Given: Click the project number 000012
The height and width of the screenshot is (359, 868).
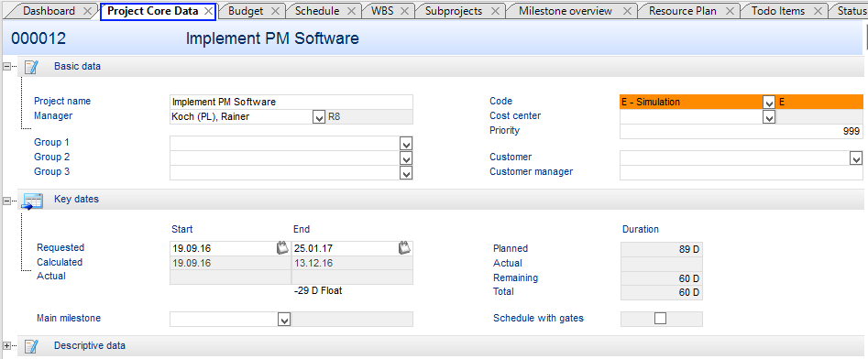Looking at the screenshot, I should pyautogui.click(x=38, y=38).
